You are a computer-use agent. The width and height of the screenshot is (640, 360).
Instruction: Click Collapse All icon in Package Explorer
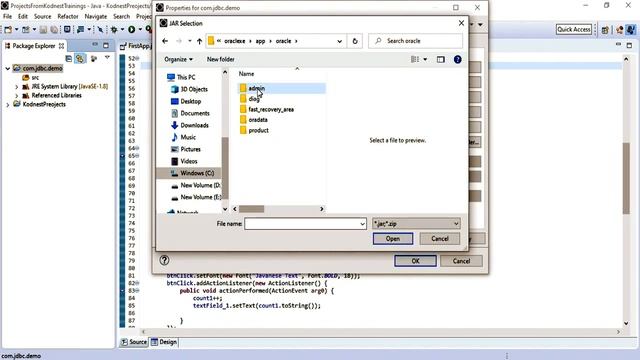point(69,59)
